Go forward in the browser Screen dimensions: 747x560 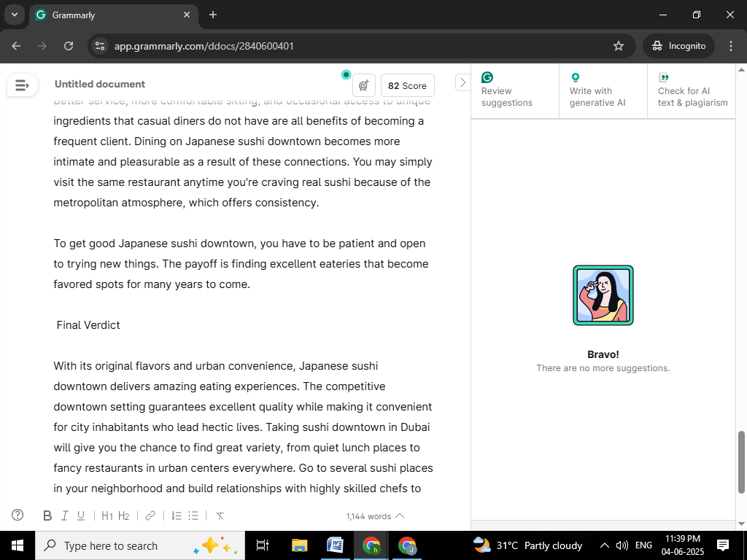[42, 46]
